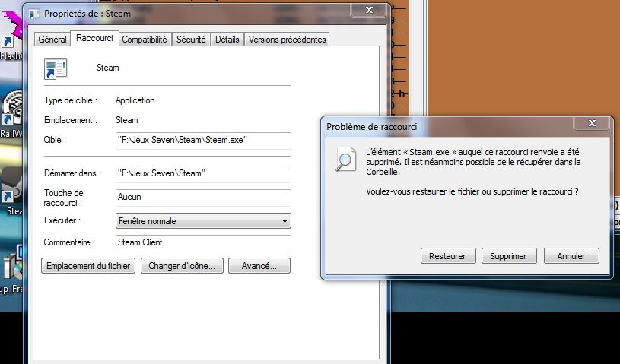Click Changer d'icône button
Screen dimensions: 620x364
(x=182, y=266)
